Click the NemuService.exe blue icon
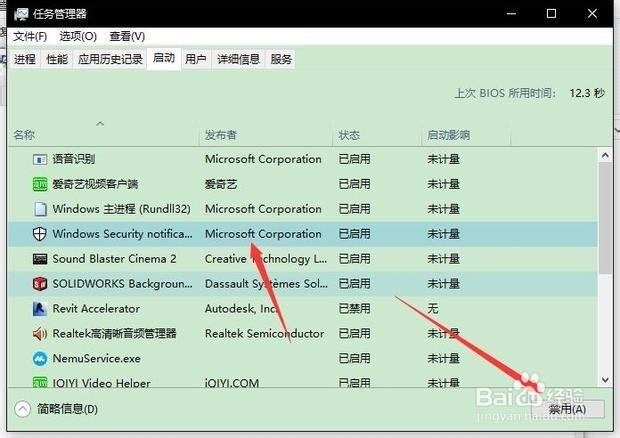This screenshot has height=438, width=620. [40, 359]
